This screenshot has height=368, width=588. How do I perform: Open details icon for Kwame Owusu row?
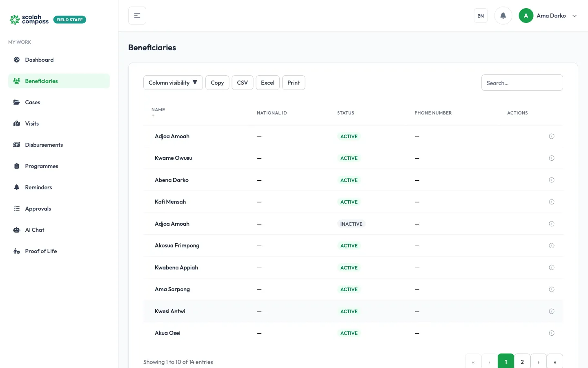[x=552, y=158]
